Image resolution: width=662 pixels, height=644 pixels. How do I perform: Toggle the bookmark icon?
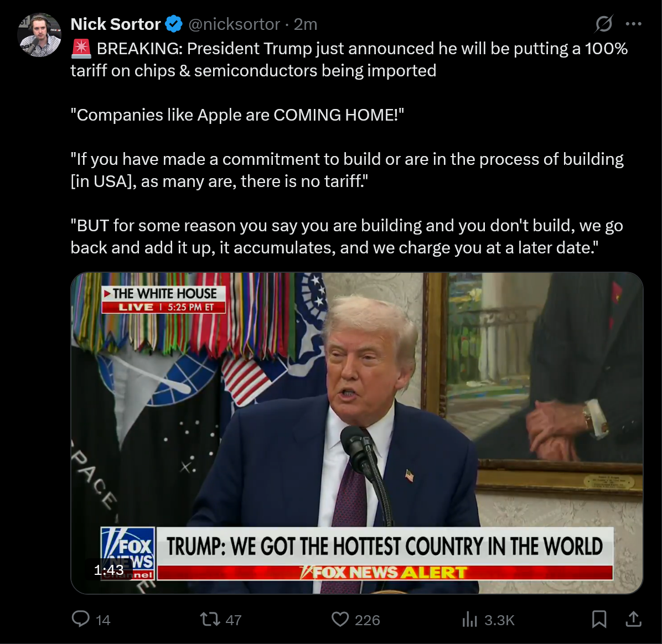tap(599, 619)
